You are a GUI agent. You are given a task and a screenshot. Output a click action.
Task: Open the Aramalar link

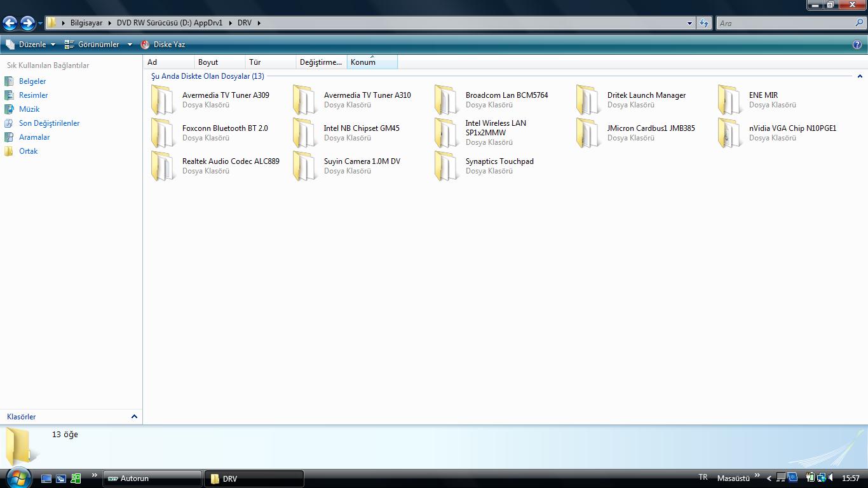34,137
